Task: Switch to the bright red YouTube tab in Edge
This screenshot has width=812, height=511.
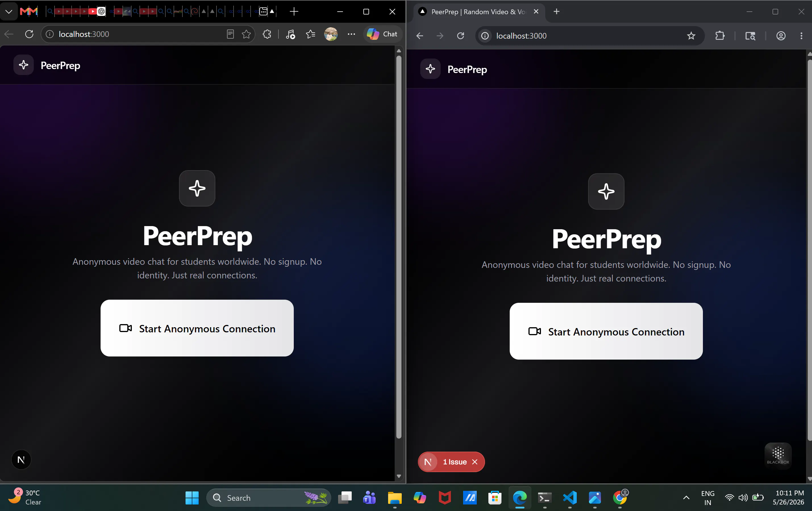Action: coord(92,11)
